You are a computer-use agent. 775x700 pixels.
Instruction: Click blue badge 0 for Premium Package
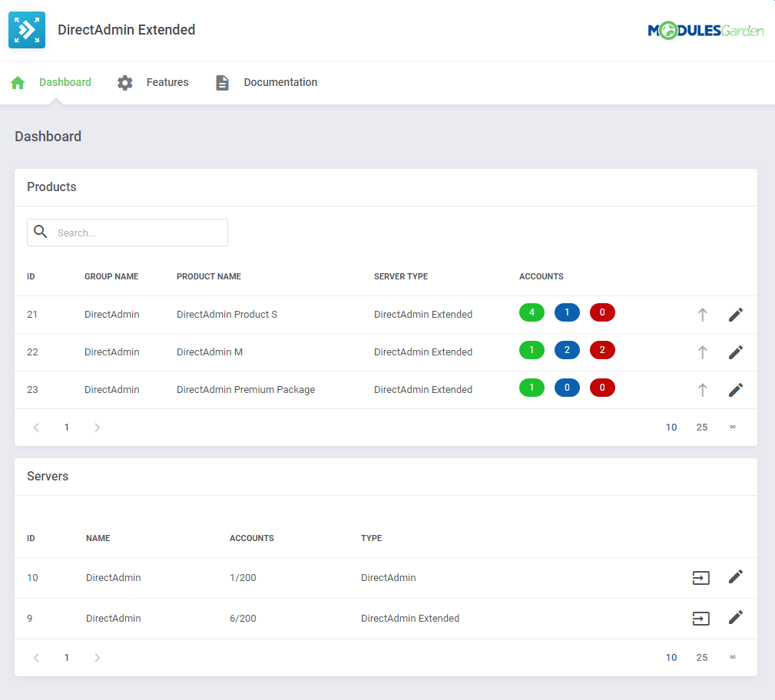pyautogui.click(x=567, y=388)
